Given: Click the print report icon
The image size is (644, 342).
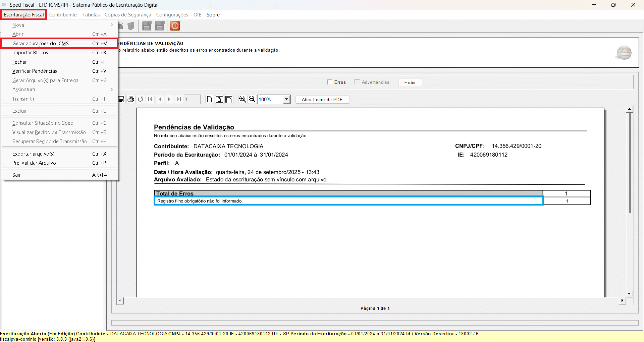Looking at the screenshot, I should point(131,99).
